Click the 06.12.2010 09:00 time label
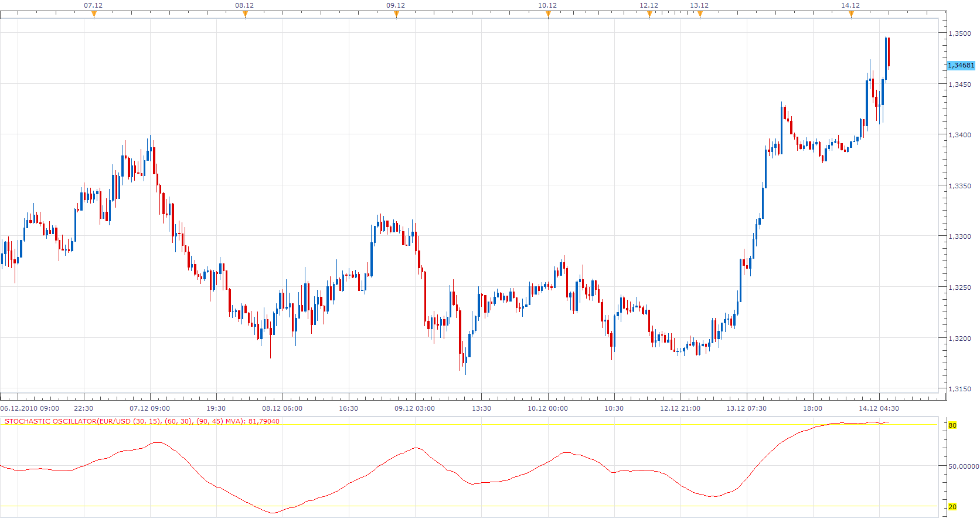Screen dimensions: 980x518 point(30,408)
